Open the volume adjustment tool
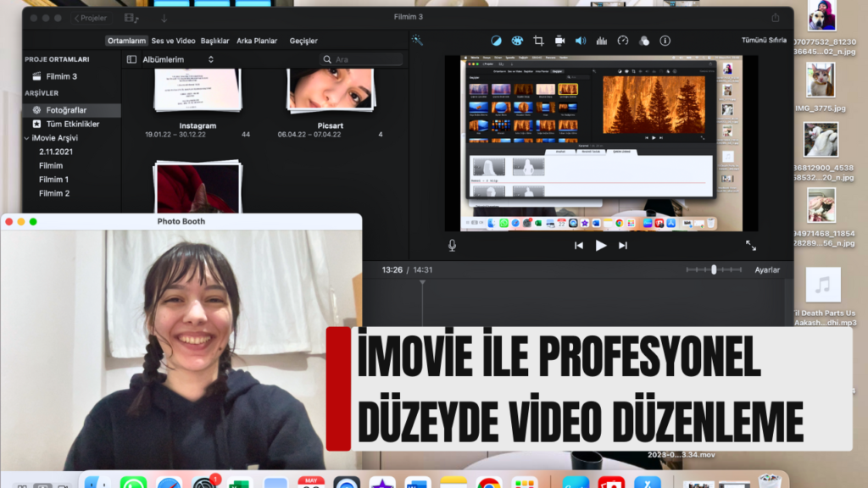Viewport: 868px width, 488px height. pos(581,41)
